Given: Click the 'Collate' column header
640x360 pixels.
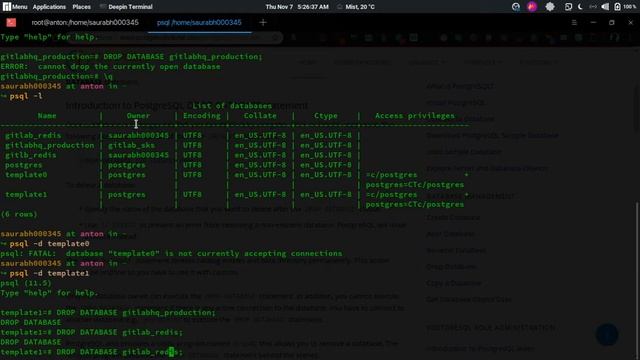Looking at the screenshot, I should tap(260, 116).
